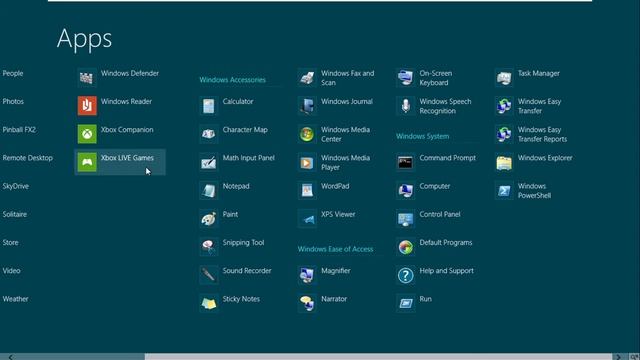Open the Windows Journal icon
This screenshot has height=360, width=640.
tap(307, 106)
